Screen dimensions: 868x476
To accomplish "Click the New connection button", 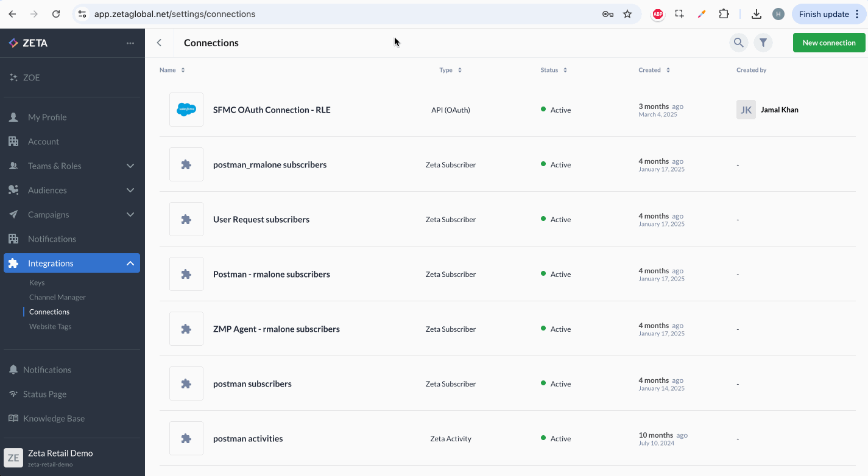I will 828,43.
